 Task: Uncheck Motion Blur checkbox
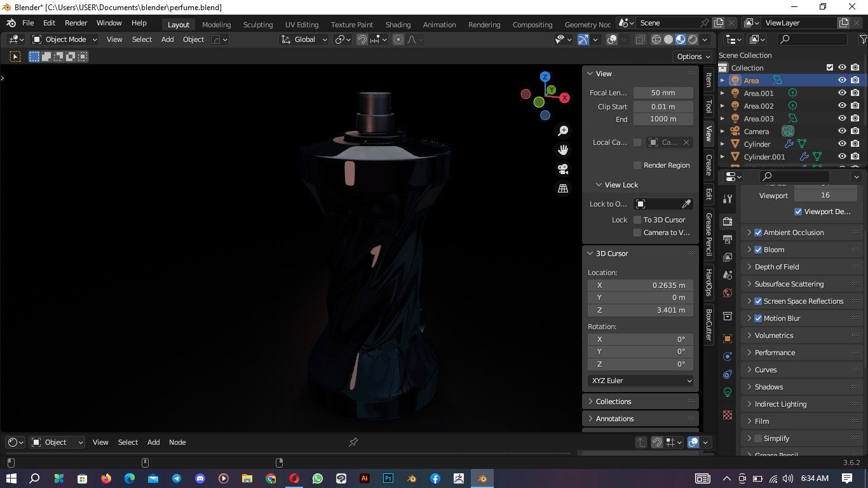pyautogui.click(x=758, y=318)
